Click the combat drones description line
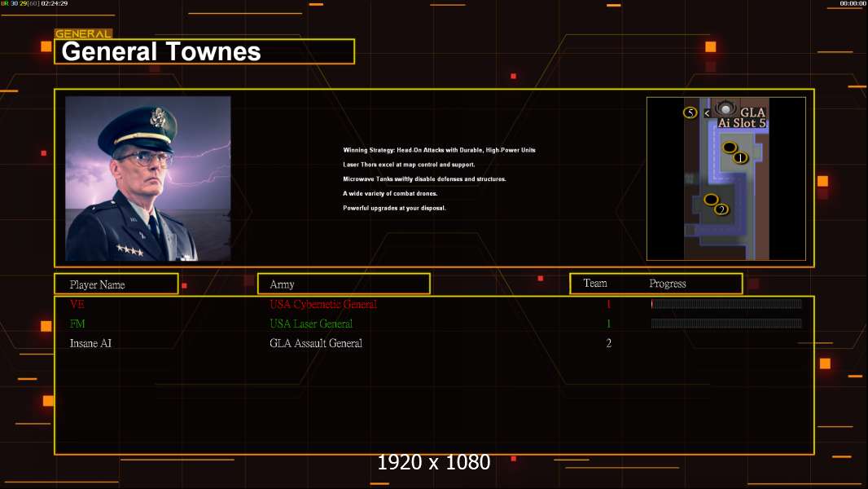Viewport: 868px width, 489px height. [x=390, y=193]
